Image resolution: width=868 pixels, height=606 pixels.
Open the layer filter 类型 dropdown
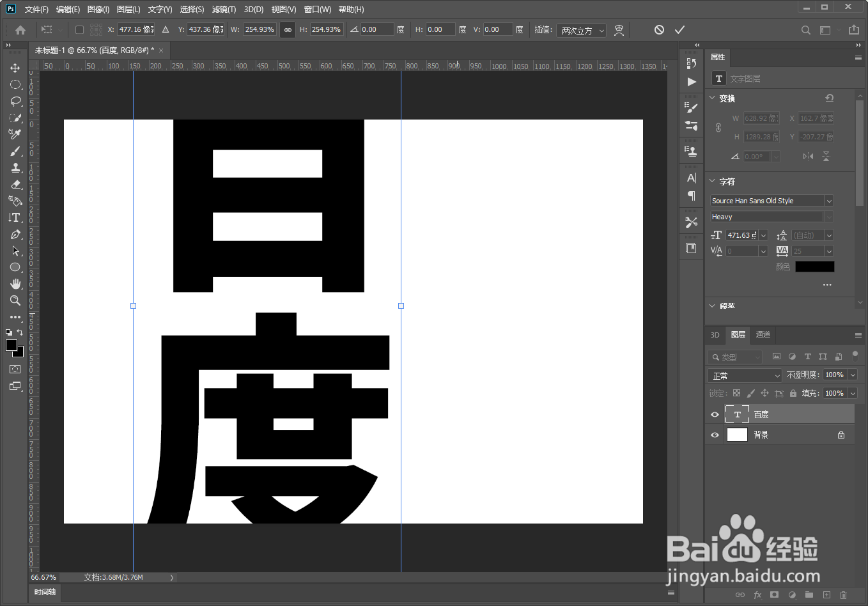(735, 357)
